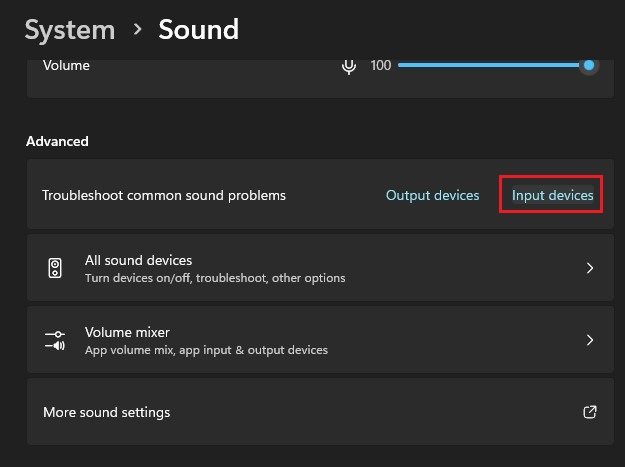Set input volume by clicking slider track middle
The height and width of the screenshot is (467, 625).
[489, 65]
